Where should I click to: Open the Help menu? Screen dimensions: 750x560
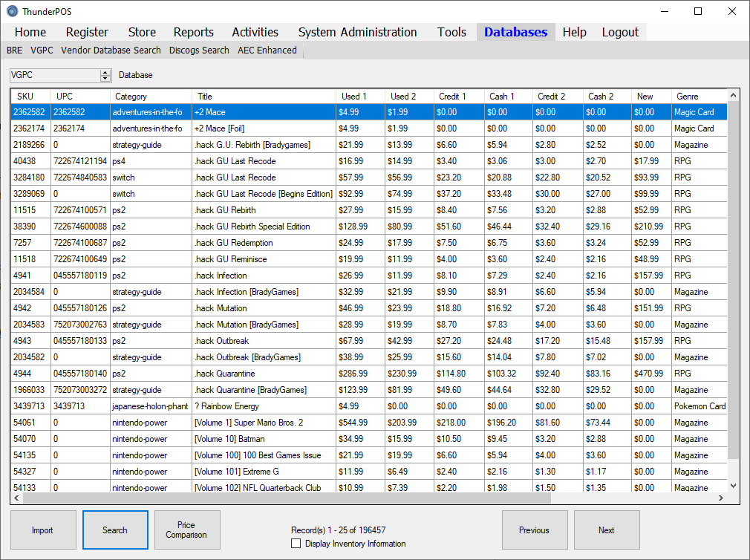pos(575,32)
